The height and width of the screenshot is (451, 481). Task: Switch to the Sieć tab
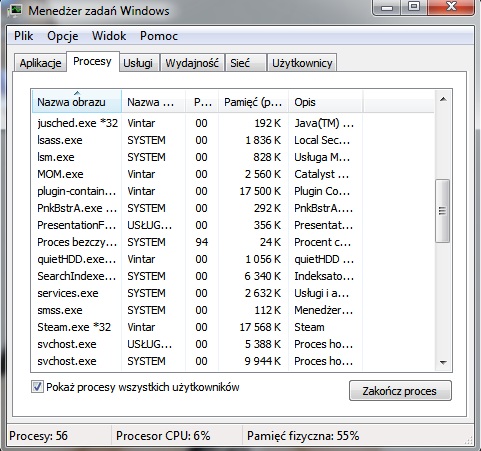point(246,63)
